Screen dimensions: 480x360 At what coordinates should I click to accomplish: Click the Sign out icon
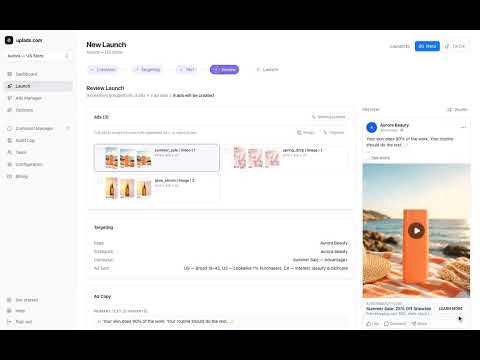(9, 322)
